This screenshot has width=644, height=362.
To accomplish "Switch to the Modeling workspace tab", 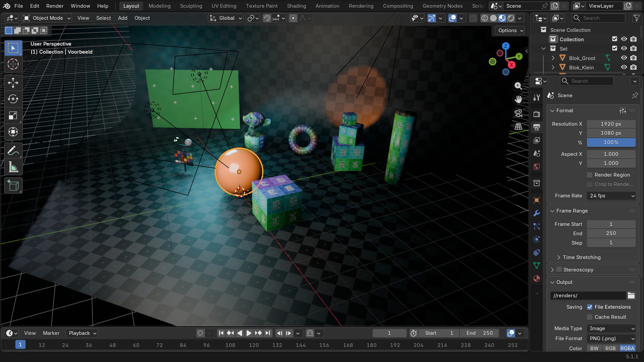I will (159, 6).
